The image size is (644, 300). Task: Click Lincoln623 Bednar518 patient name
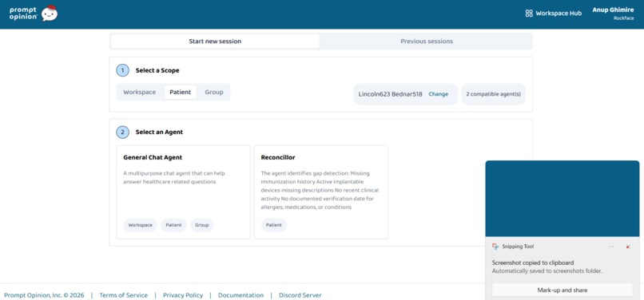coord(390,94)
